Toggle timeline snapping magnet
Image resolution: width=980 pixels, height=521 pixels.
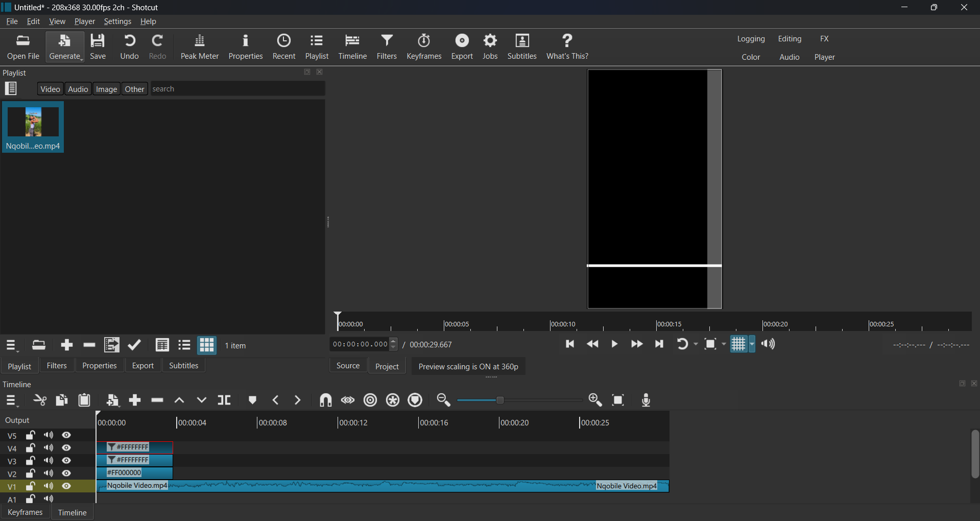(325, 400)
